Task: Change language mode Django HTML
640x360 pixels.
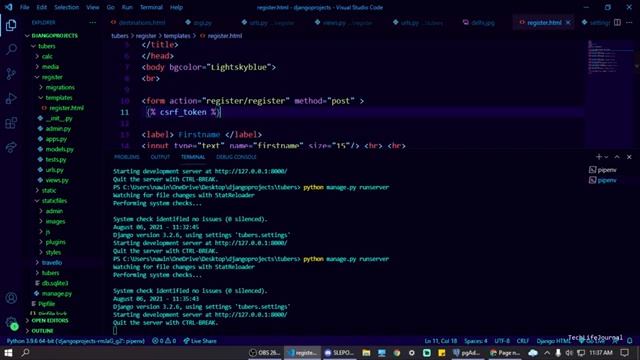Action: click(553, 341)
